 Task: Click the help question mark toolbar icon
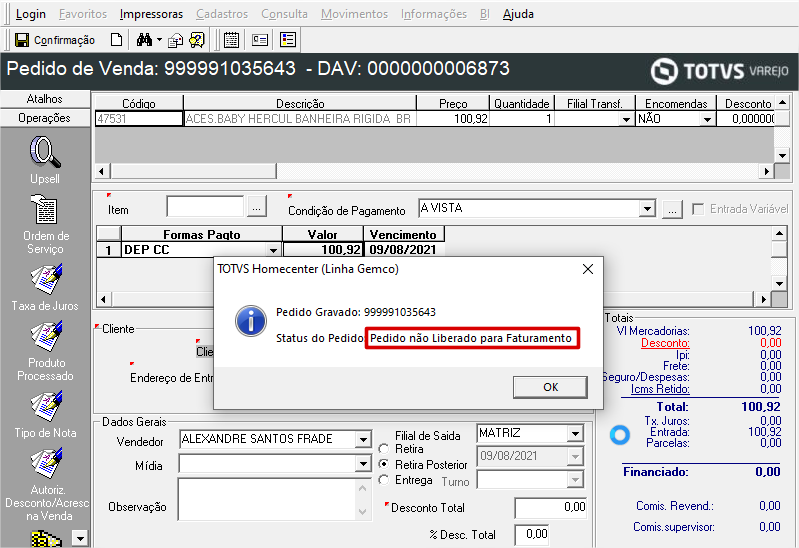point(197,40)
